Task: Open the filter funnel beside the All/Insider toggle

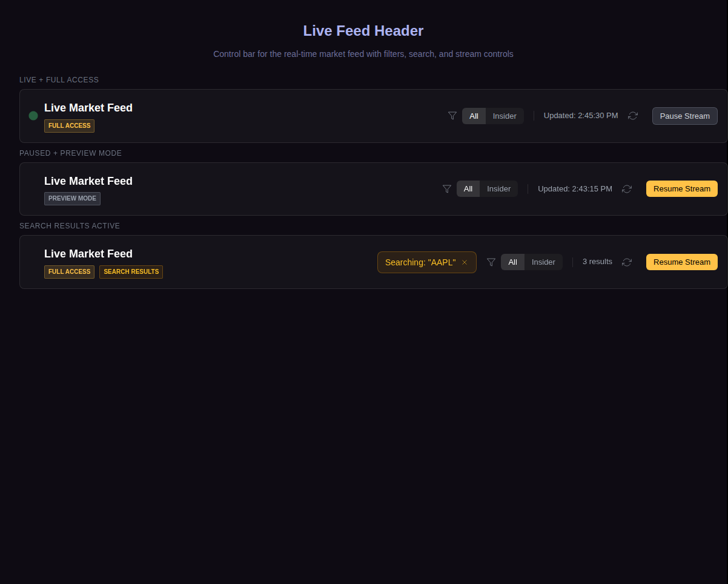Action: point(452,116)
